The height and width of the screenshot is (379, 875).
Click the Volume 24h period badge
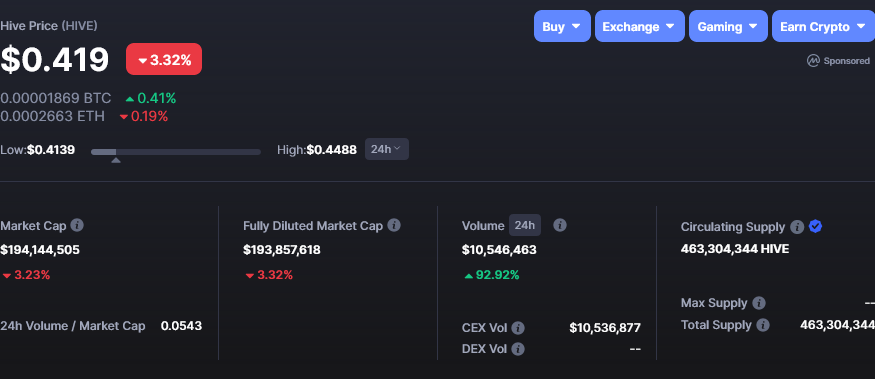click(525, 226)
